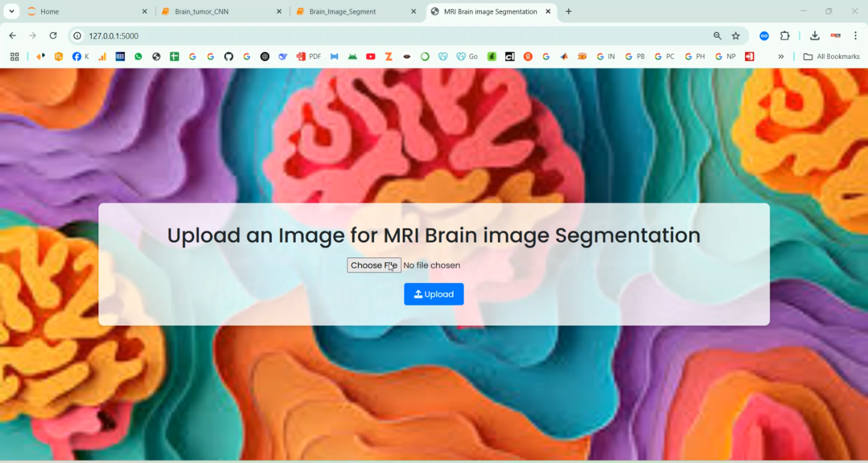Show more bookmarks via the double chevron
868x463 pixels.
point(781,57)
